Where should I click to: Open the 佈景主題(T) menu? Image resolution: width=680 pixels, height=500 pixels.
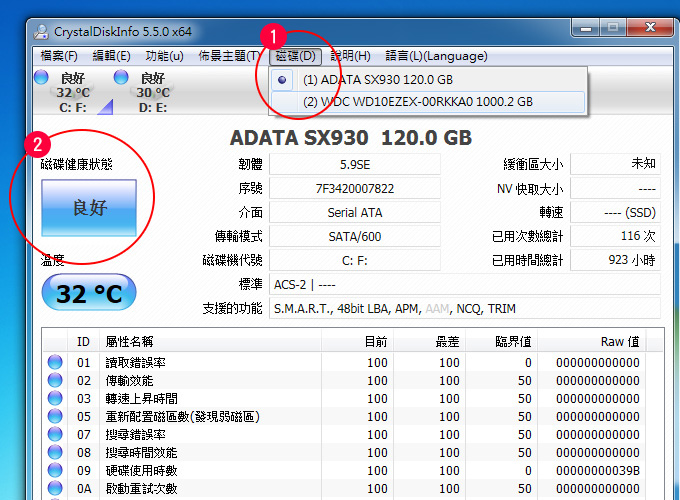(229, 56)
